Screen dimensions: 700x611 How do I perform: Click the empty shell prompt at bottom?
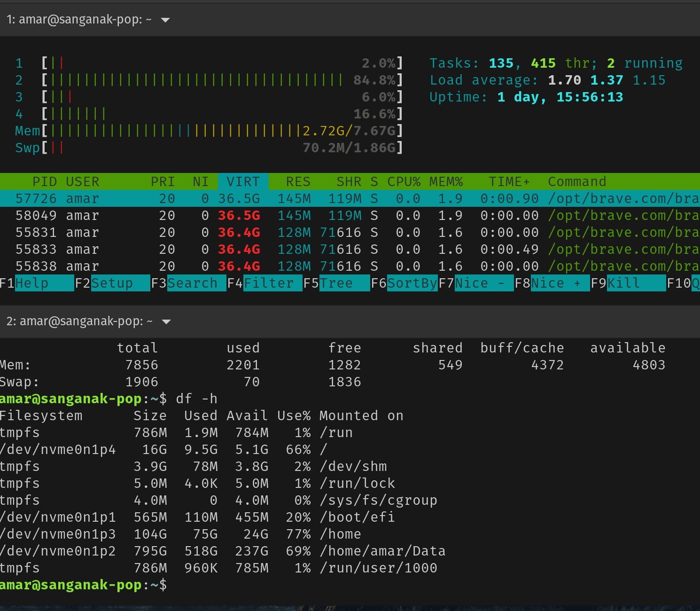[x=84, y=585]
